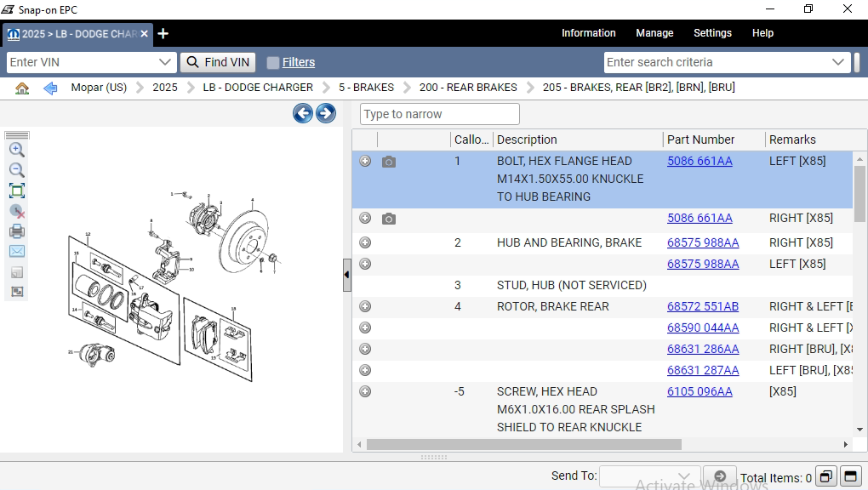
Task: Add rotor 68631 286AA to list
Action: pos(365,349)
